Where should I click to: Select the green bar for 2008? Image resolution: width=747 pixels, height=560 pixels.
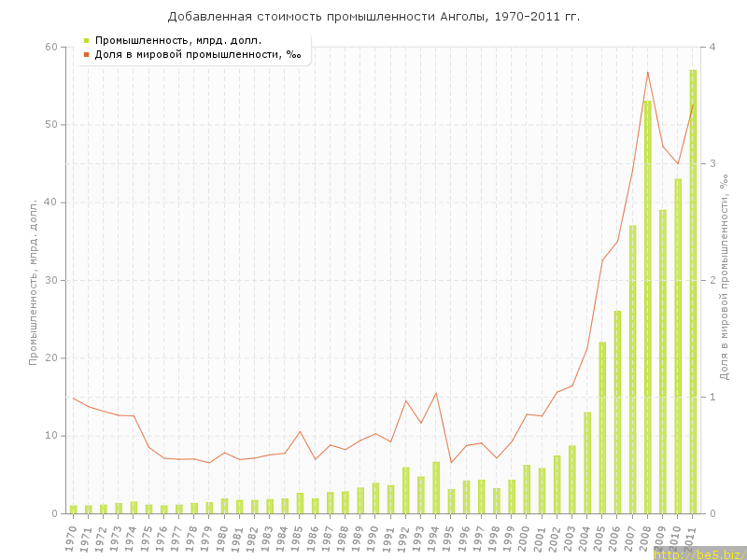[x=647, y=306]
